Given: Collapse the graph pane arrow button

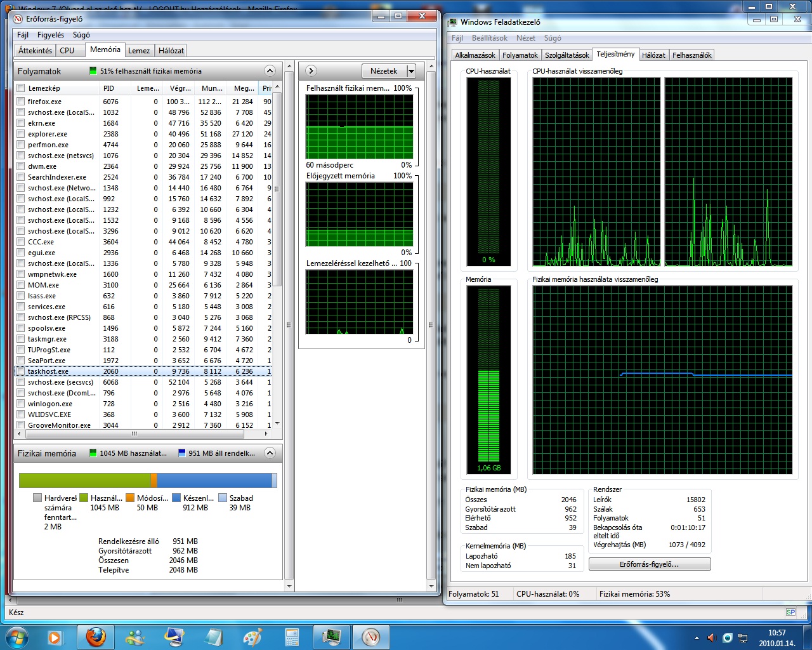Looking at the screenshot, I should (311, 70).
